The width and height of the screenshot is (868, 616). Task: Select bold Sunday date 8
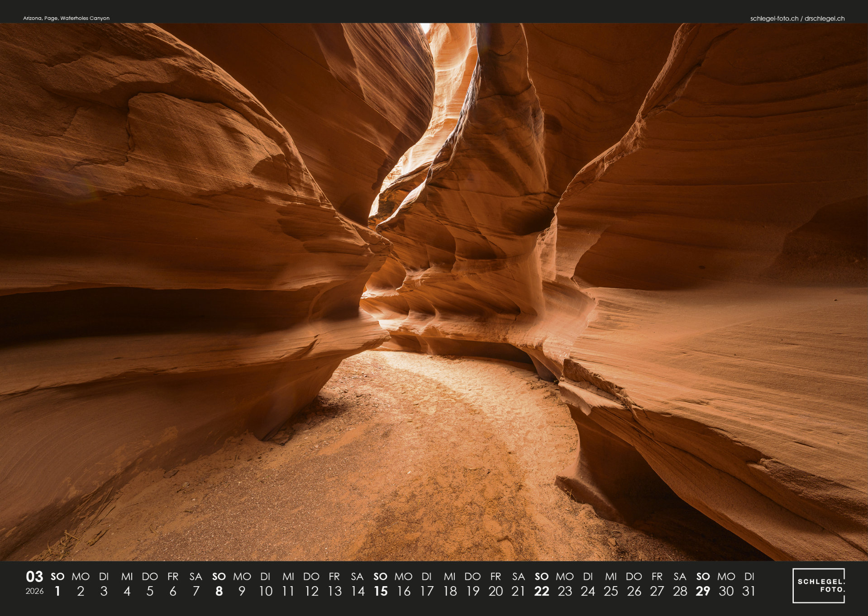click(219, 591)
